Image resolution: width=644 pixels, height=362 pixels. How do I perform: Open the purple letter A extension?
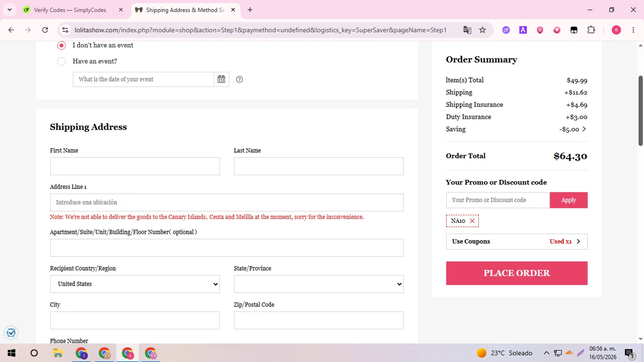(523, 30)
